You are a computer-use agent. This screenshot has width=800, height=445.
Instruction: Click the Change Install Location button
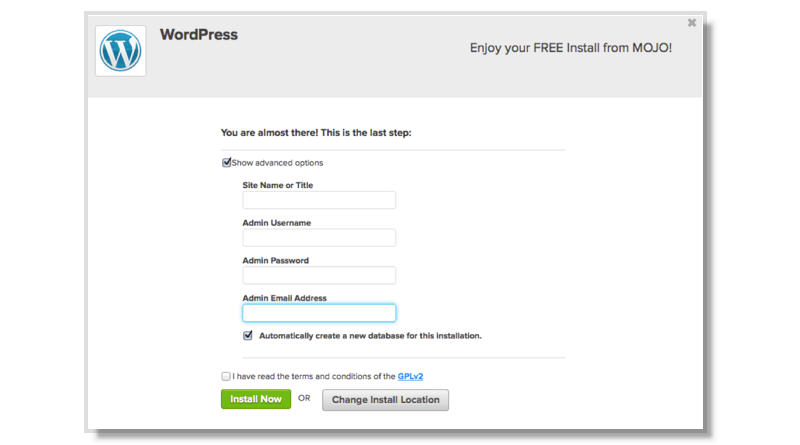click(x=386, y=400)
